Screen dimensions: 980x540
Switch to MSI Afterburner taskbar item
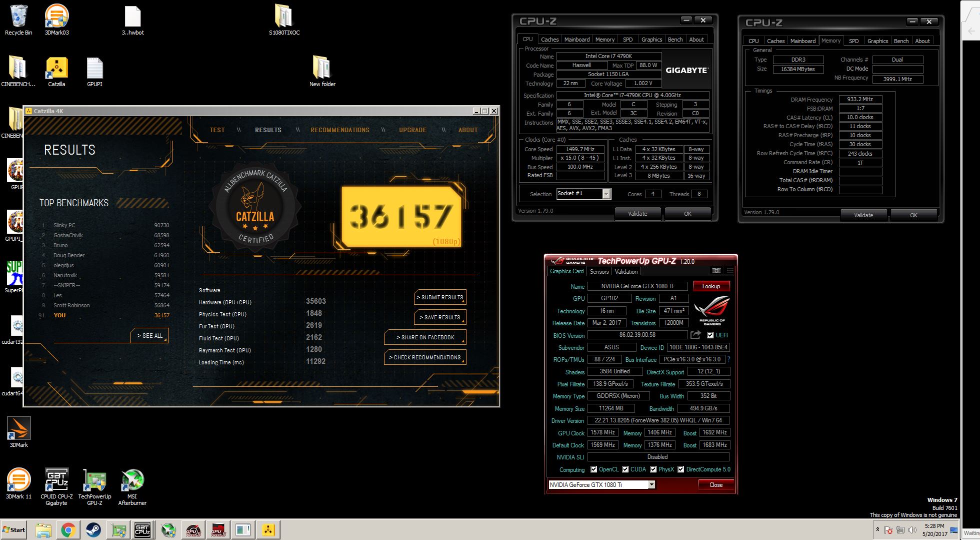168,530
